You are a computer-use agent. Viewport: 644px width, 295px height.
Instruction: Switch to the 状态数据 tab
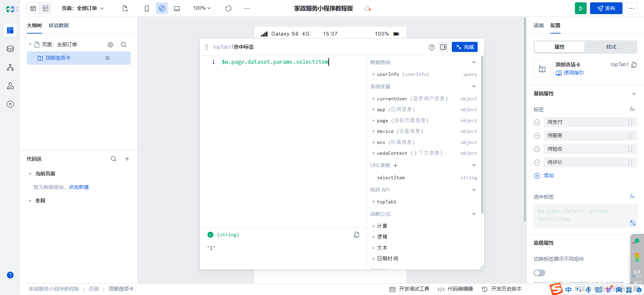click(x=59, y=26)
